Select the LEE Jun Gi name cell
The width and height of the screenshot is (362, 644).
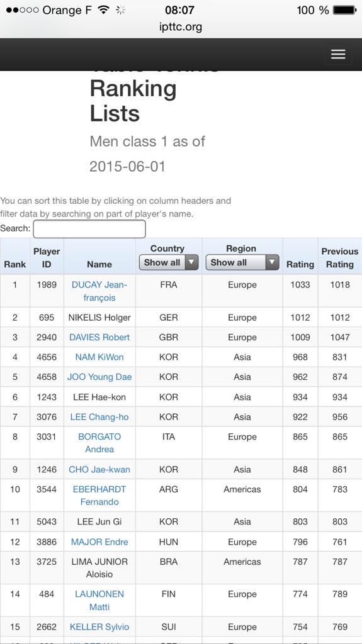point(99,521)
